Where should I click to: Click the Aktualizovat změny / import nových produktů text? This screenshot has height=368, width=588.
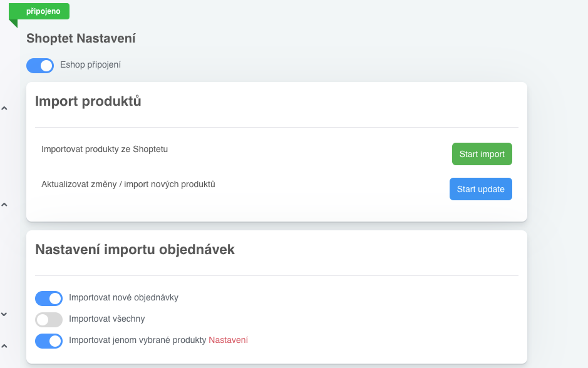(x=128, y=185)
